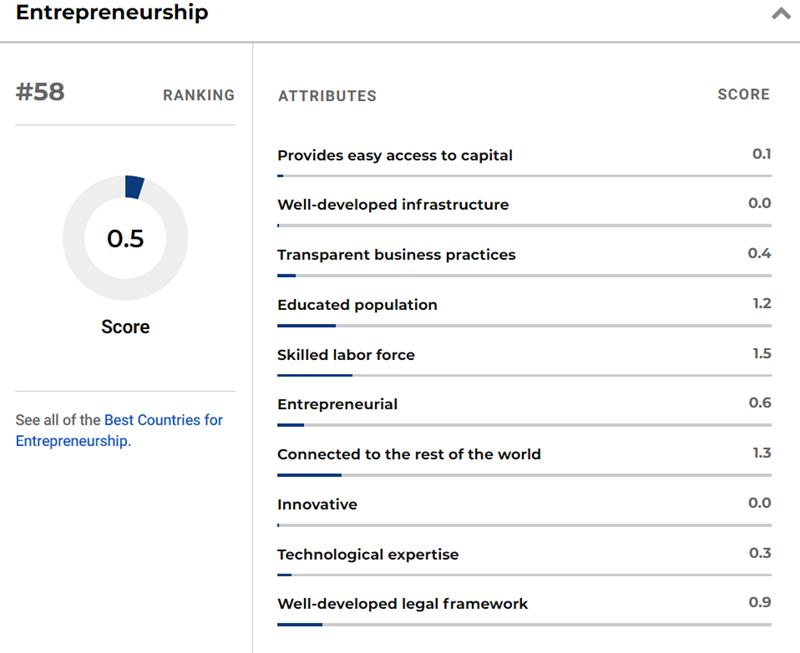Click Well-developed legal framework progress bar

pyautogui.click(x=524, y=625)
